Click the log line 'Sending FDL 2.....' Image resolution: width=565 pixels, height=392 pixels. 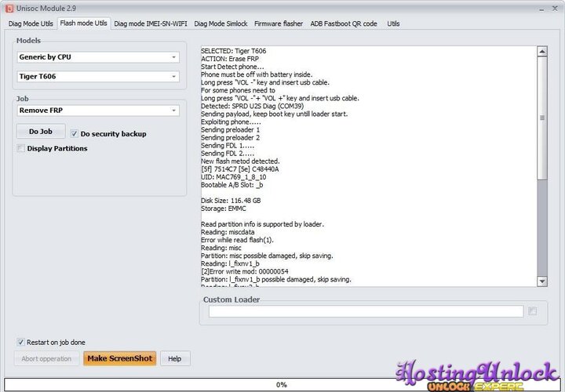(x=228, y=154)
